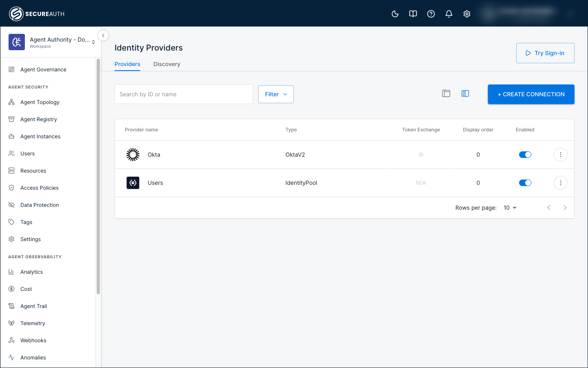Open more options menu for Okta
The width and height of the screenshot is (588, 368).
pyautogui.click(x=561, y=155)
